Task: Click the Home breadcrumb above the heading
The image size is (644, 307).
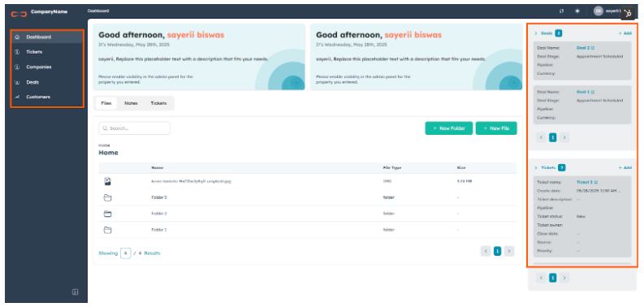Action: (x=104, y=145)
